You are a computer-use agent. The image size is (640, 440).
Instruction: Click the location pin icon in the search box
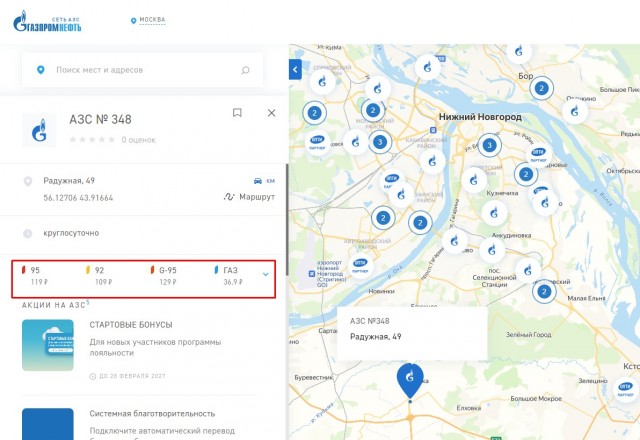[x=40, y=70]
